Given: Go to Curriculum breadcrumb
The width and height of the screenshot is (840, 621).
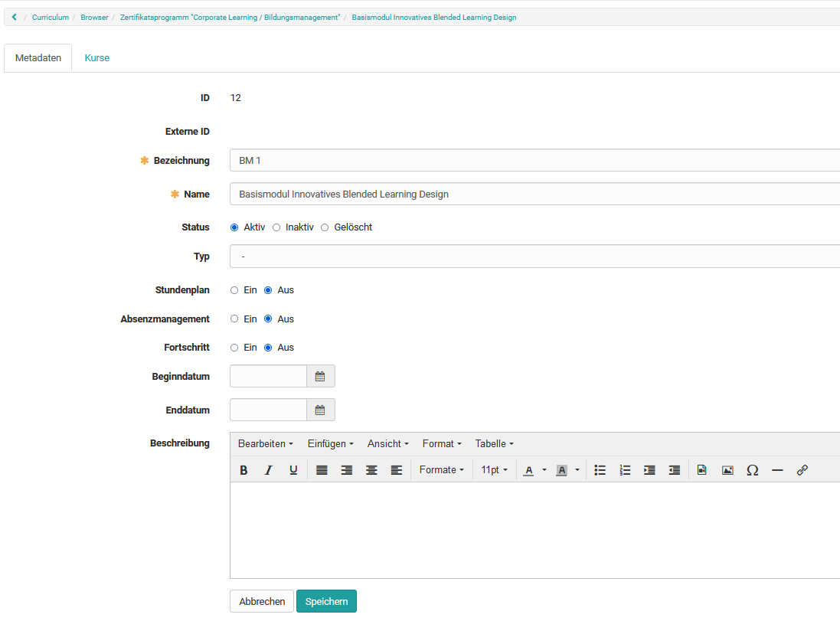Looking at the screenshot, I should click(x=51, y=17).
